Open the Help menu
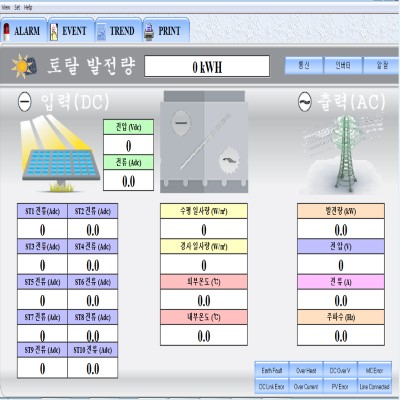Viewport: 400px width, 400px height. (x=28, y=7)
